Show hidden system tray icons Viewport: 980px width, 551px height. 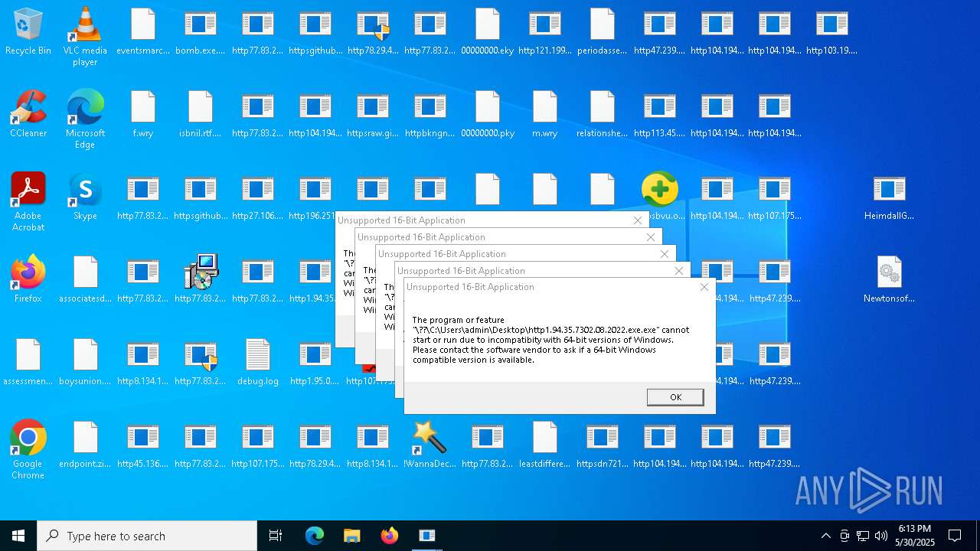point(825,536)
